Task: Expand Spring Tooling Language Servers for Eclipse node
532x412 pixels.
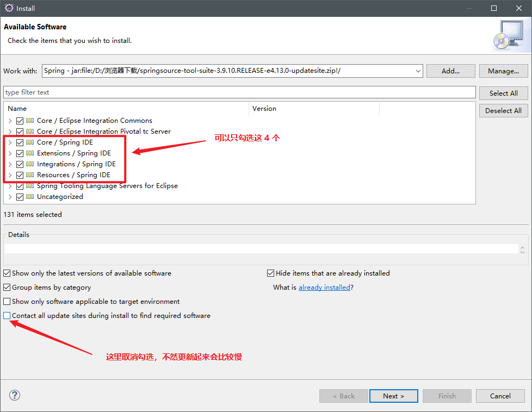Action: point(10,186)
